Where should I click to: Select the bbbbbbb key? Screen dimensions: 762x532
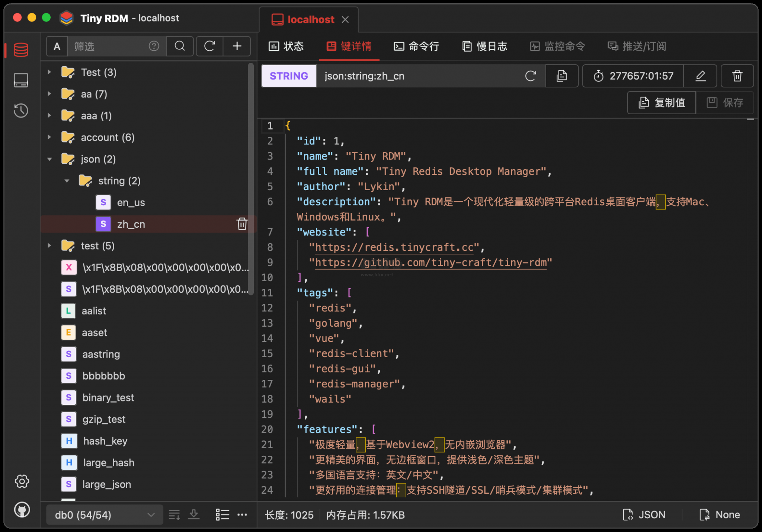[x=104, y=376]
